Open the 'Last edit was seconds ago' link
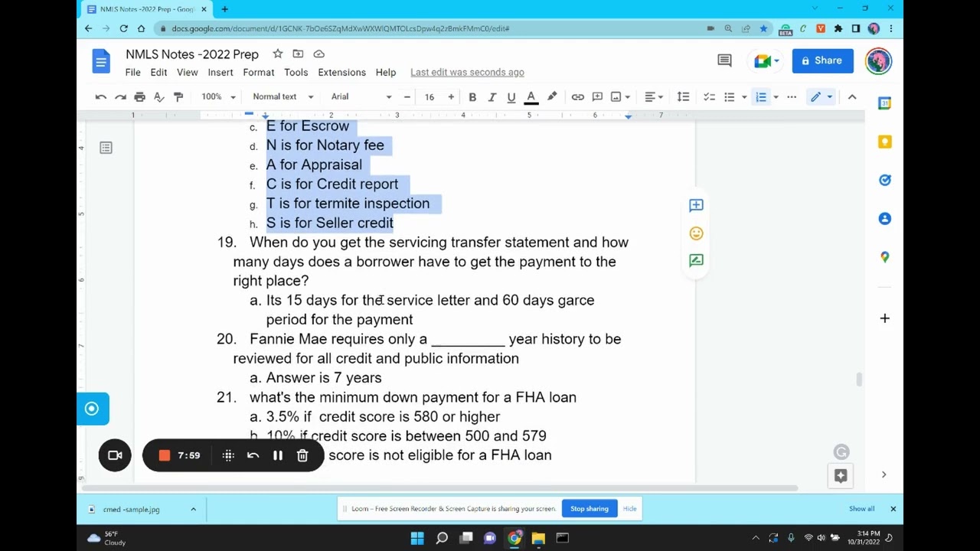This screenshot has height=551, width=980. tap(467, 73)
